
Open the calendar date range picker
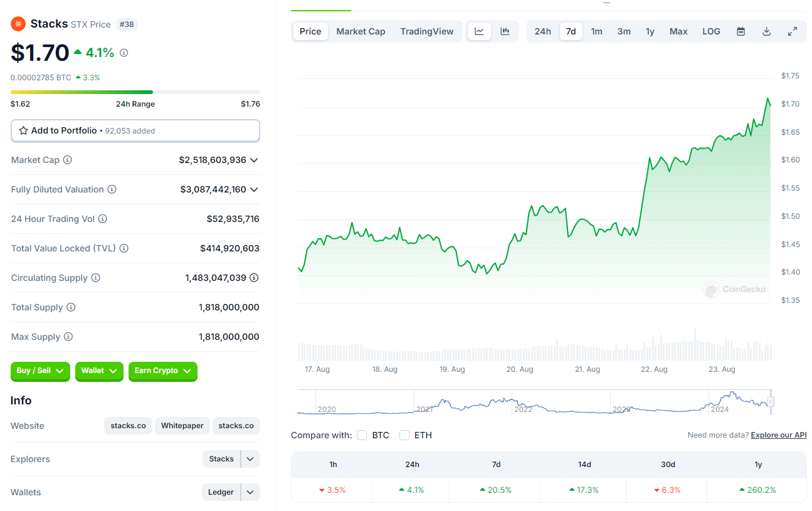pyautogui.click(x=741, y=31)
